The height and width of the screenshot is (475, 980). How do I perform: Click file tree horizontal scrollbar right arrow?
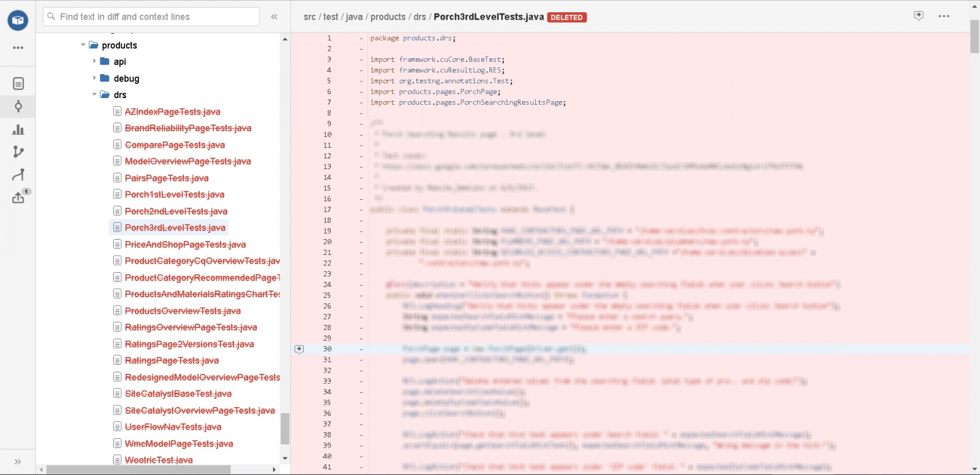click(274, 469)
